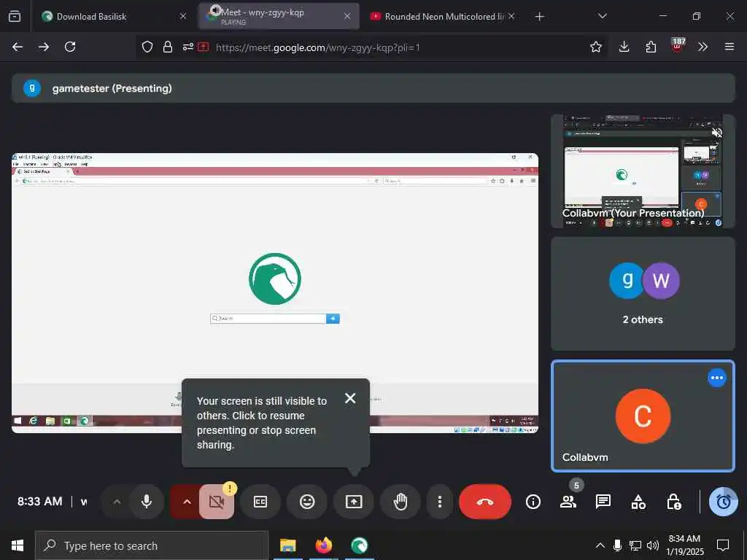Click the Type here to search box
The height and width of the screenshot is (560, 747).
(x=152, y=545)
